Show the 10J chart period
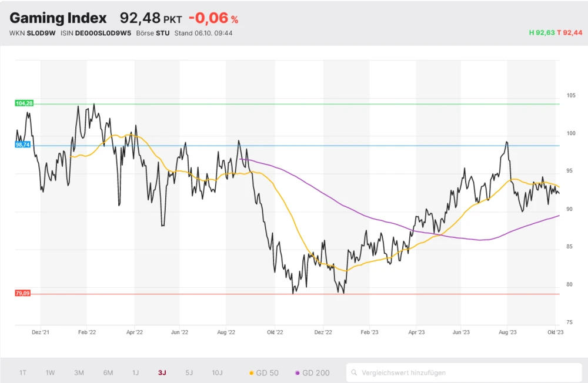The width and height of the screenshot is (588, 383). pos(217,372)
